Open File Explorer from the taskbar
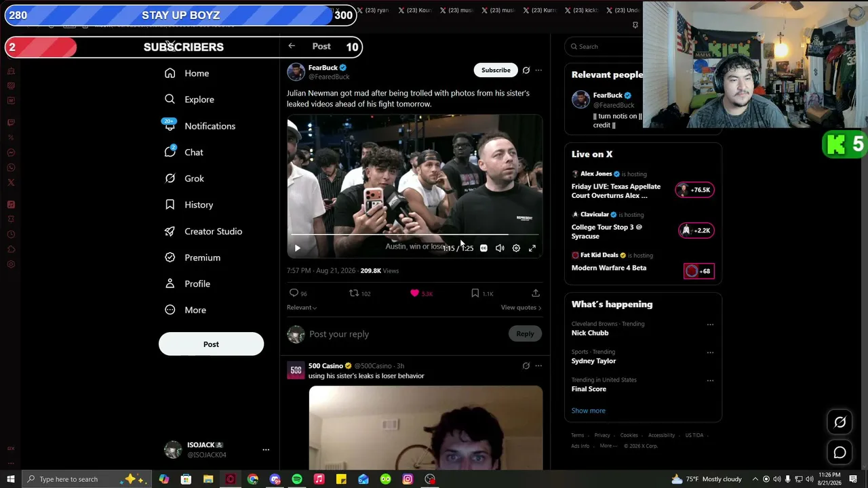 (208, 479)
